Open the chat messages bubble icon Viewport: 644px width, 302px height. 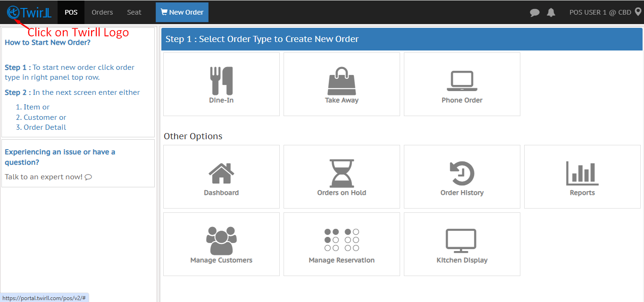pos(535,13)
